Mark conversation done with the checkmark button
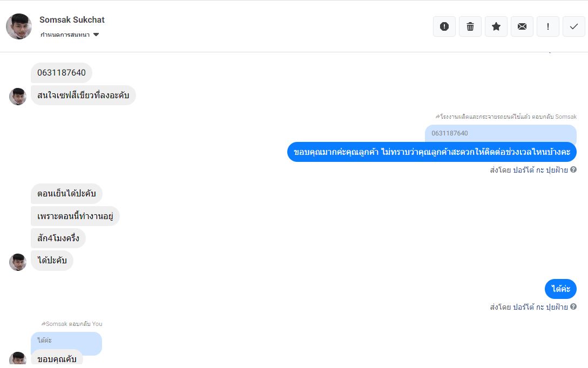Image resolution: width=588 pixels, height=368 pixels. 574,26
